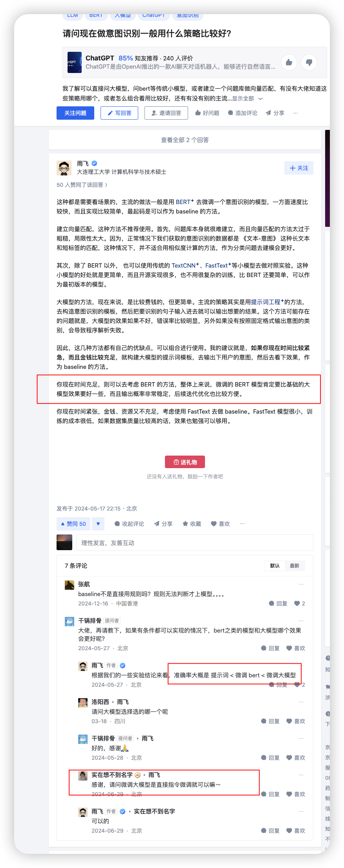The height and width of the screenshot is (868, 344).
Task: Toggle 关注 follow for 雨飞
Action: point(299,168)
